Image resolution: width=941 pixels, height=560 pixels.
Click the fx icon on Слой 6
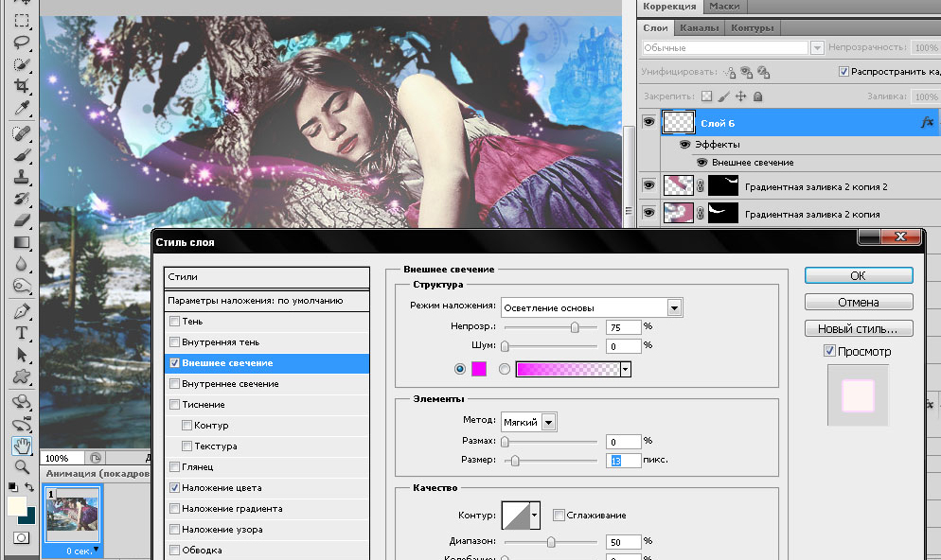point(927,122)
